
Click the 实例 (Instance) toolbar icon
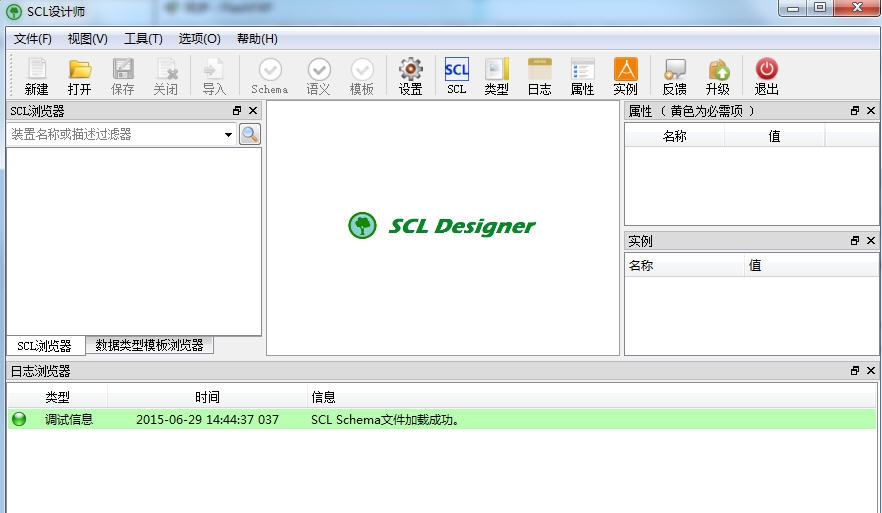pyautogui.click(x=626, y=76)
